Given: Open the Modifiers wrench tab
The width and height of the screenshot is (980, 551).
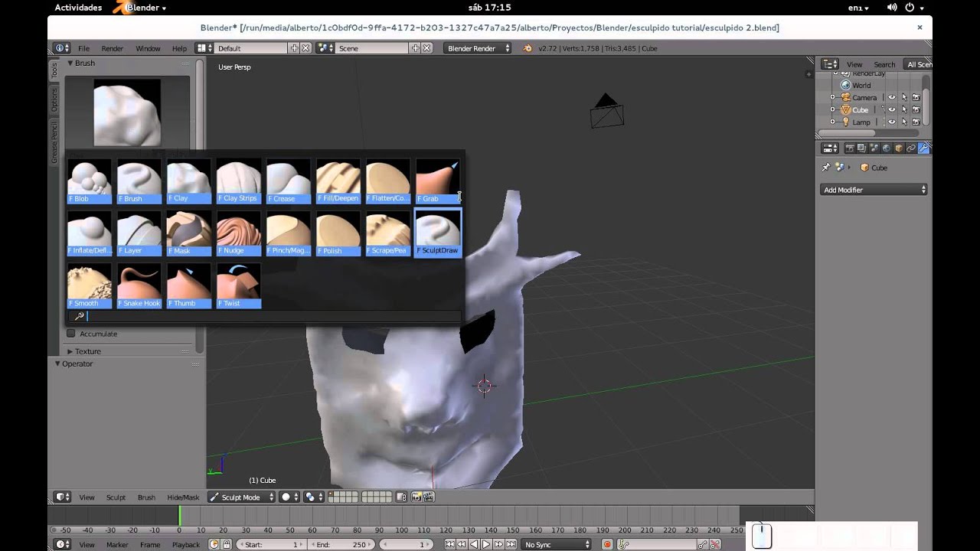Looking at the screenshot, I should (923, 148).
